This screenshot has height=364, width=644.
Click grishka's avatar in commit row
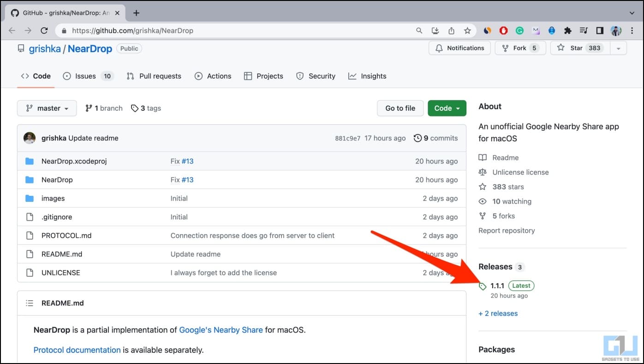30,138
